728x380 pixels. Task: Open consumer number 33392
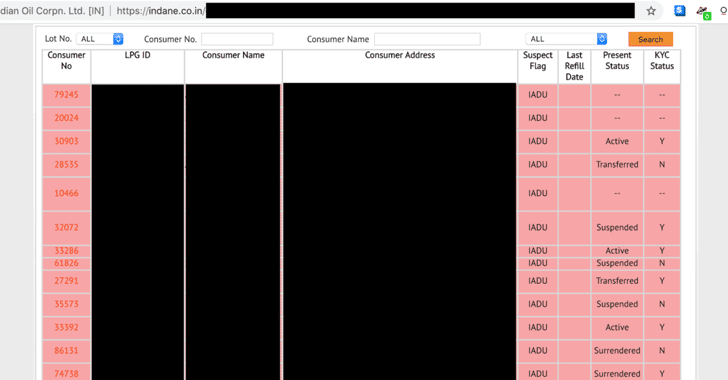point(66,327)
